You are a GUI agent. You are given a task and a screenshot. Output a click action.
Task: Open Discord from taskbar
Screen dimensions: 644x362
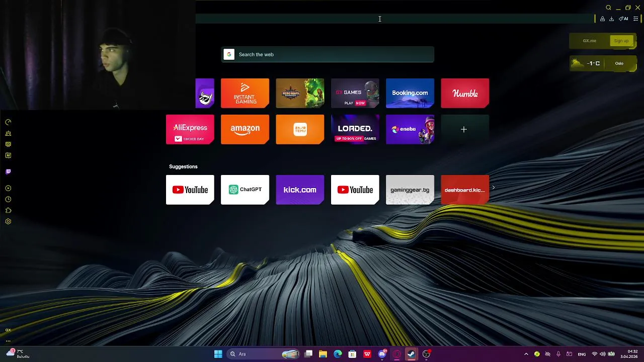coord(382,354)
